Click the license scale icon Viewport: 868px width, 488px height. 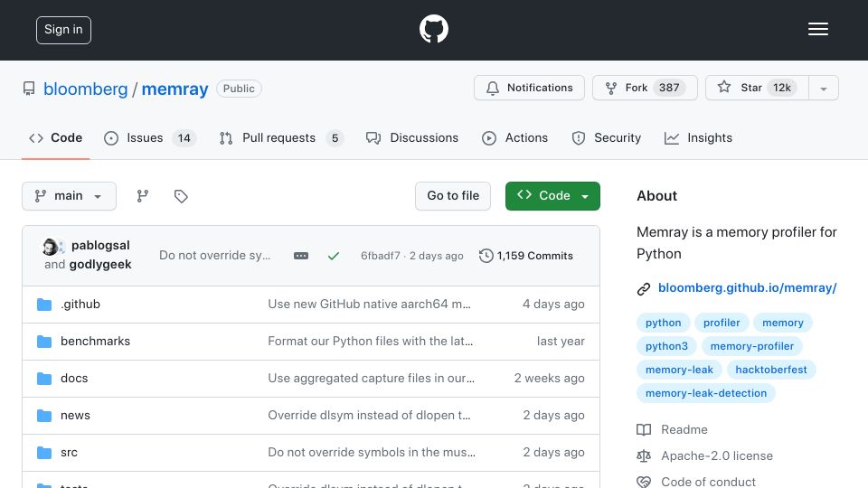click(x=644, y=455)
